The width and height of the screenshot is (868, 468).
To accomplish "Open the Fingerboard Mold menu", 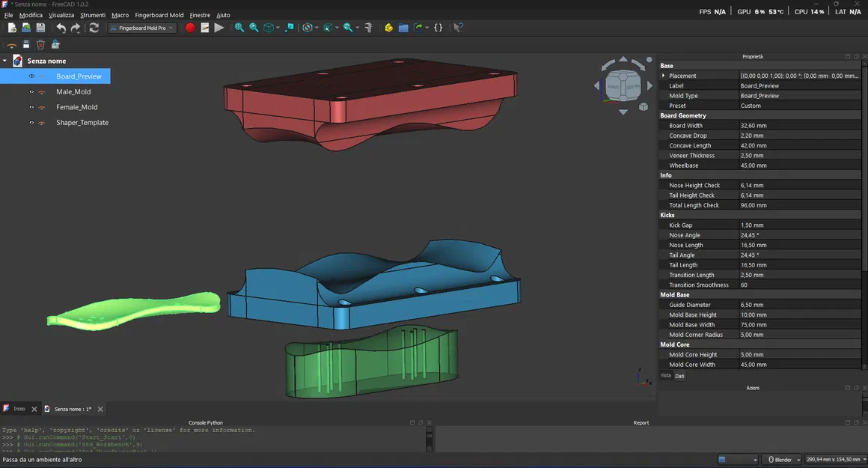I will (160, 15).
